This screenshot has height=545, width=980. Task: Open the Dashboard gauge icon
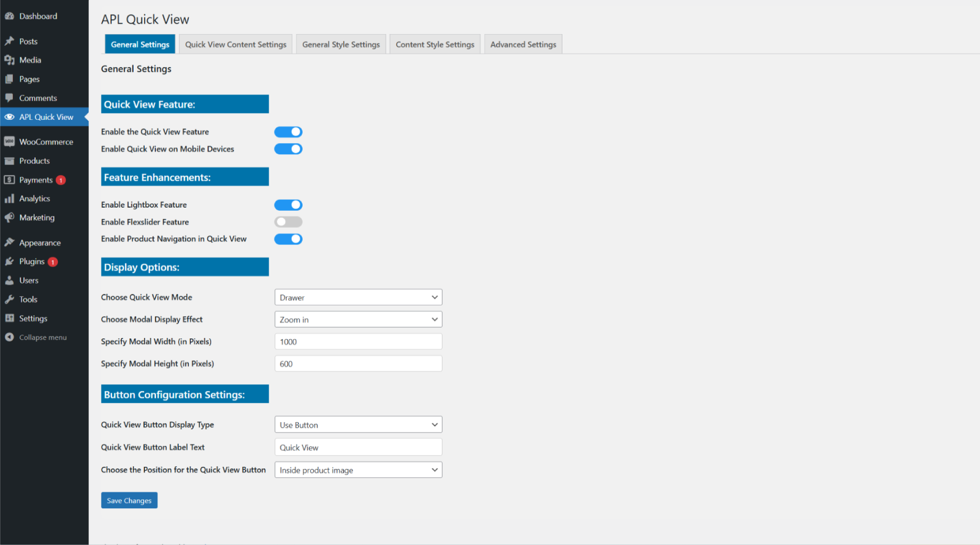coord(9,16)
